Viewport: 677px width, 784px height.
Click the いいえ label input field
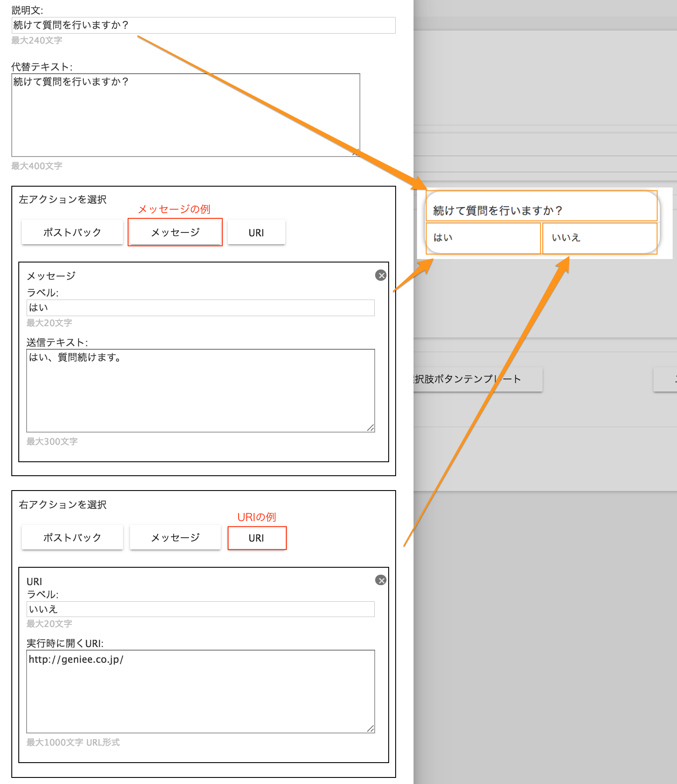pos(201,609)
